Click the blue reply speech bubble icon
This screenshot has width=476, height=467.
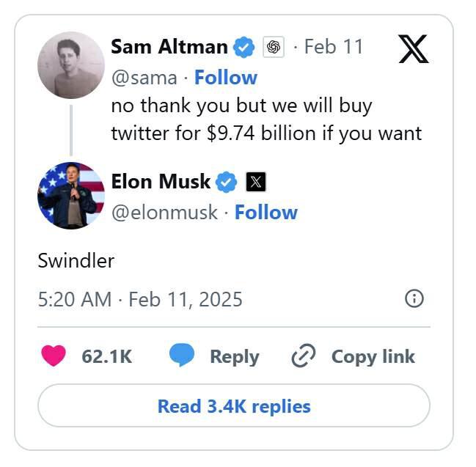coord(182,356)
